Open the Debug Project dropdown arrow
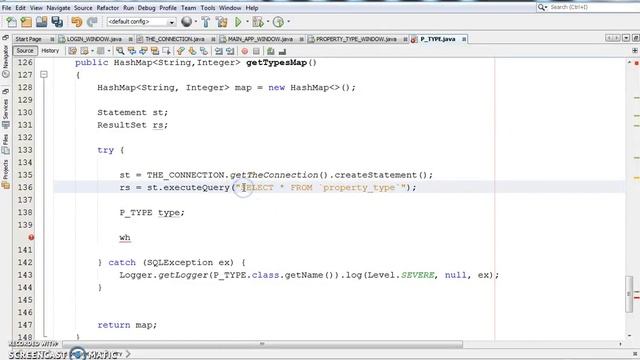 click(x=268, y=22)
